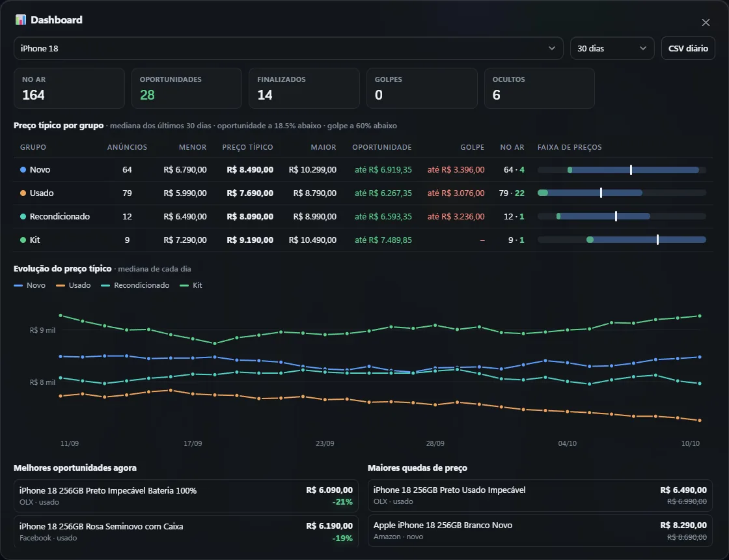The width and height of the screenshot is (729, 560).
Task: Click the MENOR column header
Action: (x=193, y=147)
